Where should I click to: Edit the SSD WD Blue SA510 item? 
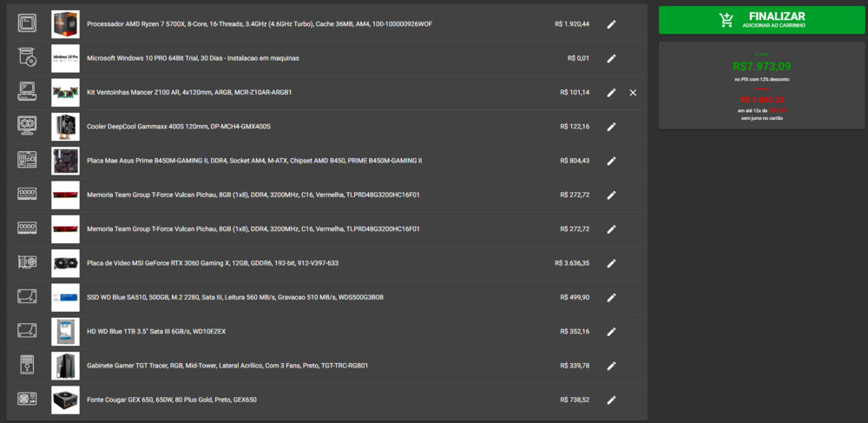point(611,297)
